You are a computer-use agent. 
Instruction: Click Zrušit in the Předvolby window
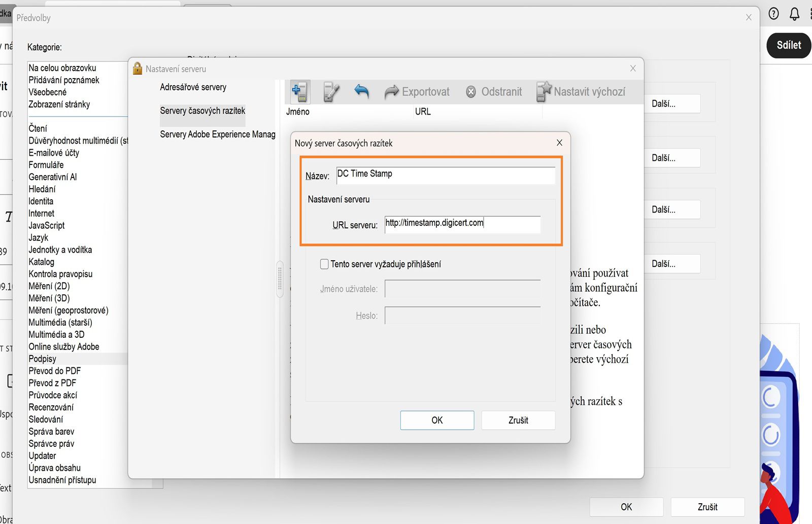pyautogui.click(x=707, y=507)
